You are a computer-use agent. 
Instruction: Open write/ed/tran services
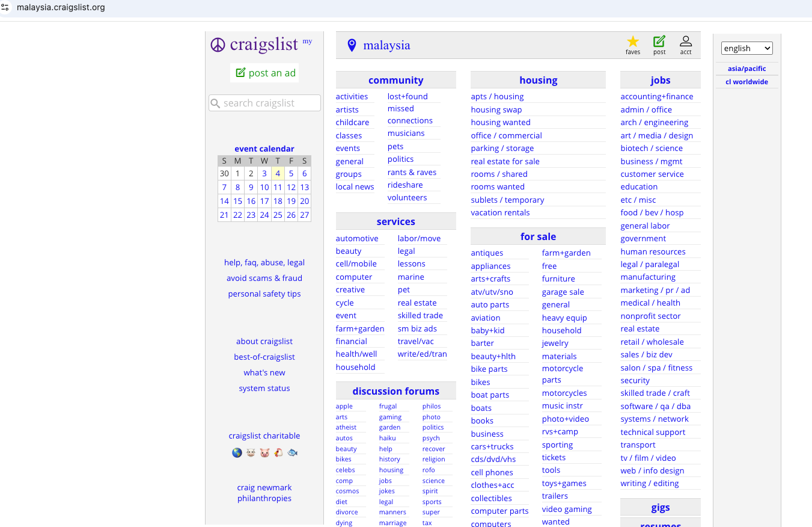(x=422, y=354)
